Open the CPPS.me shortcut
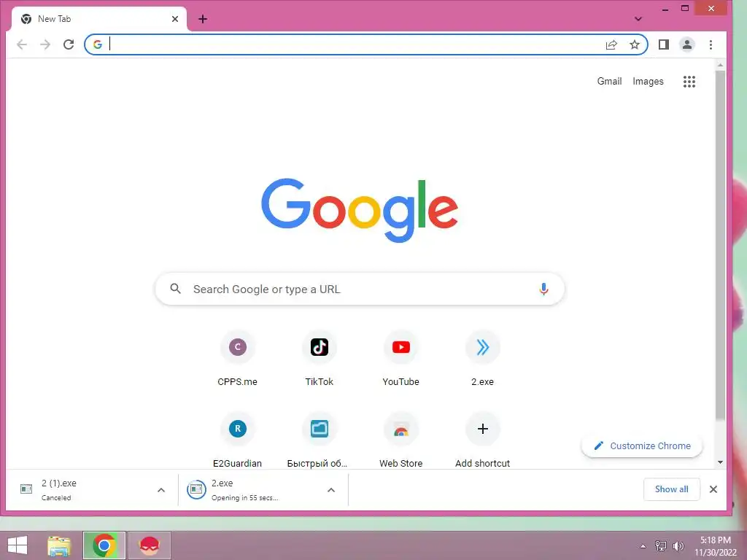Image resolution: width=747 pixels, height=560 pixels. click(x=237, y=358)
